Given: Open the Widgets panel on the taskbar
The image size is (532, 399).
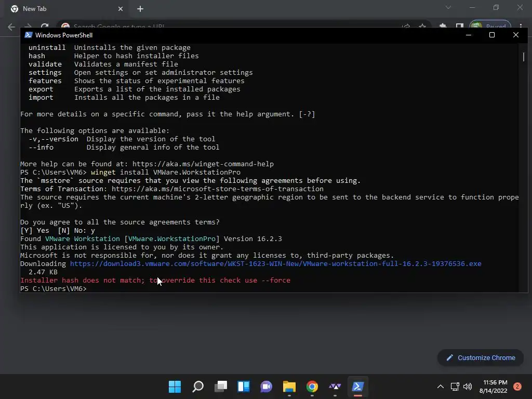Looking at the screenshot, I should (244, 387).
